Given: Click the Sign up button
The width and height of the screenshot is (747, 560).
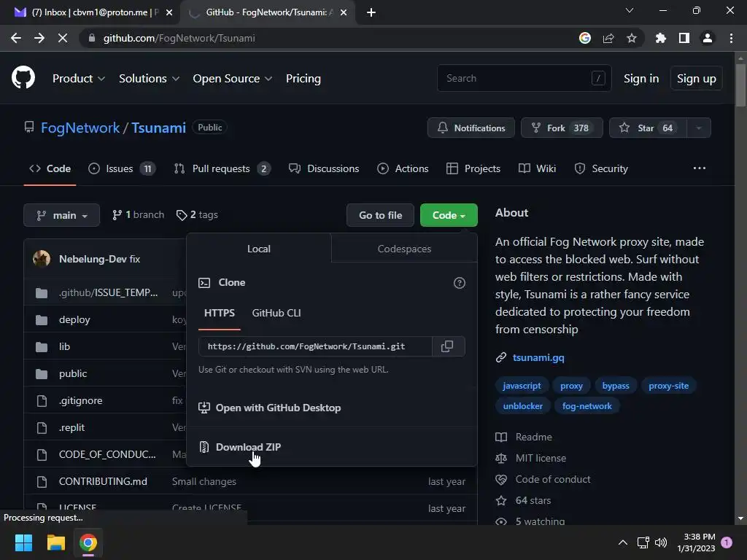Looking at the screenshot, I should (x=697, y=79).
